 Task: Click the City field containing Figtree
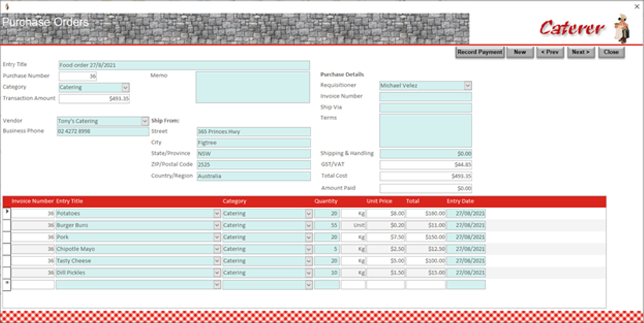coord(254,143)
